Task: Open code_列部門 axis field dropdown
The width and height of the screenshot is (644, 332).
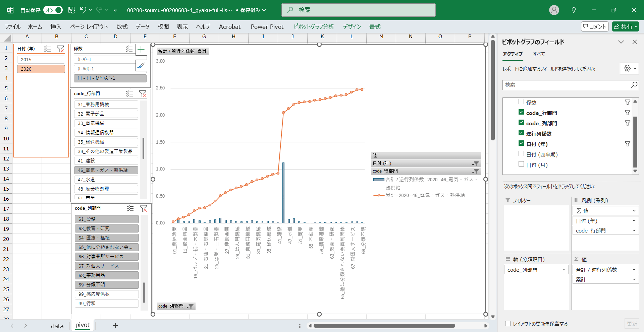Action: tap(563, 270)
